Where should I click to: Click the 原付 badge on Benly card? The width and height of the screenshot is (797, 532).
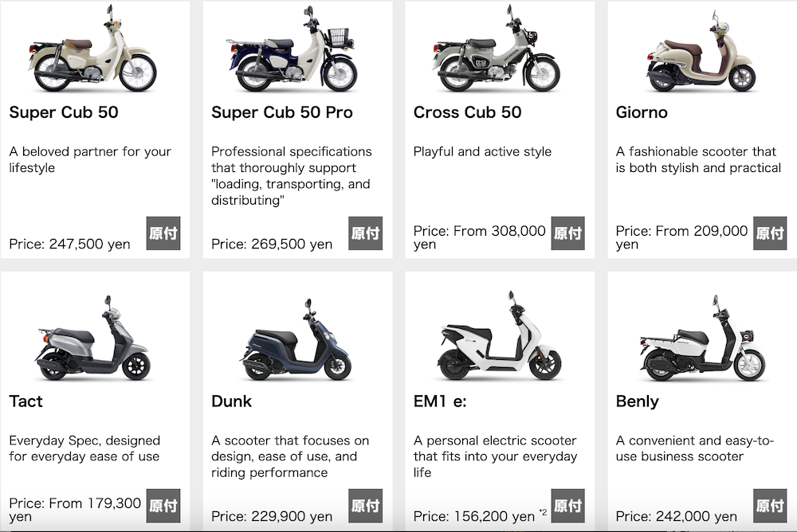tap(771, 506)
